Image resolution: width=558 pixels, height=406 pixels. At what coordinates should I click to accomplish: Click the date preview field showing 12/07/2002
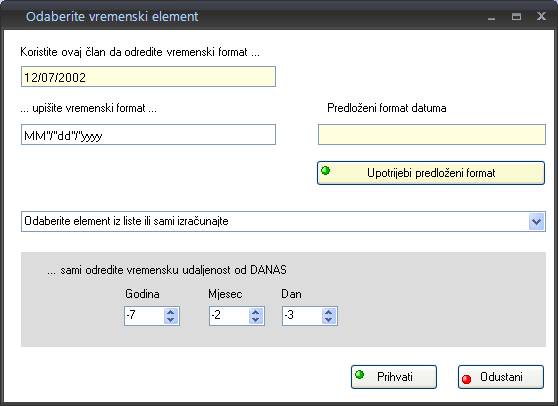pyautogui.click(x=148, y=77)
